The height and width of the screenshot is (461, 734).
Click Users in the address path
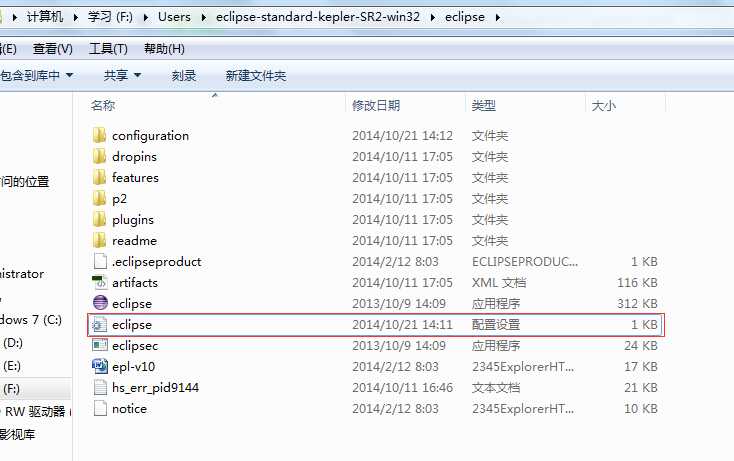tap(174, 17)
